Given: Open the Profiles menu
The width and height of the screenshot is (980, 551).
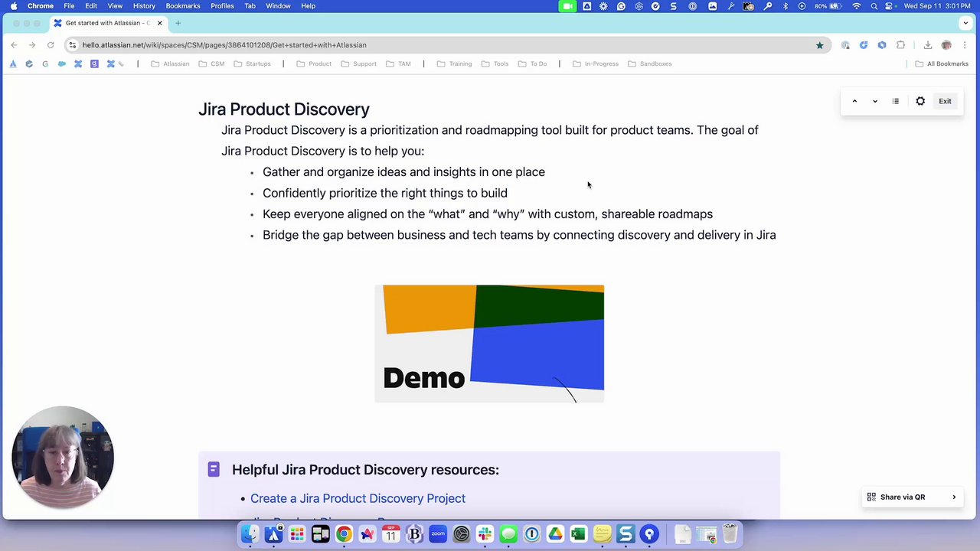Looking at the screenshot, I should pyautogui.click(x=222, y=6).
